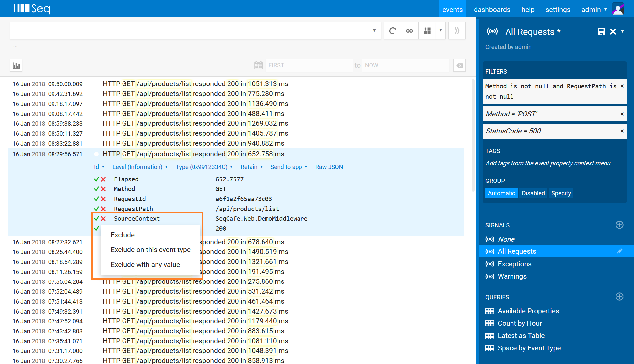Viewport: 634px width, 364px height.
Task: Click the admin user avatar
Action: (x=618, y=9)
